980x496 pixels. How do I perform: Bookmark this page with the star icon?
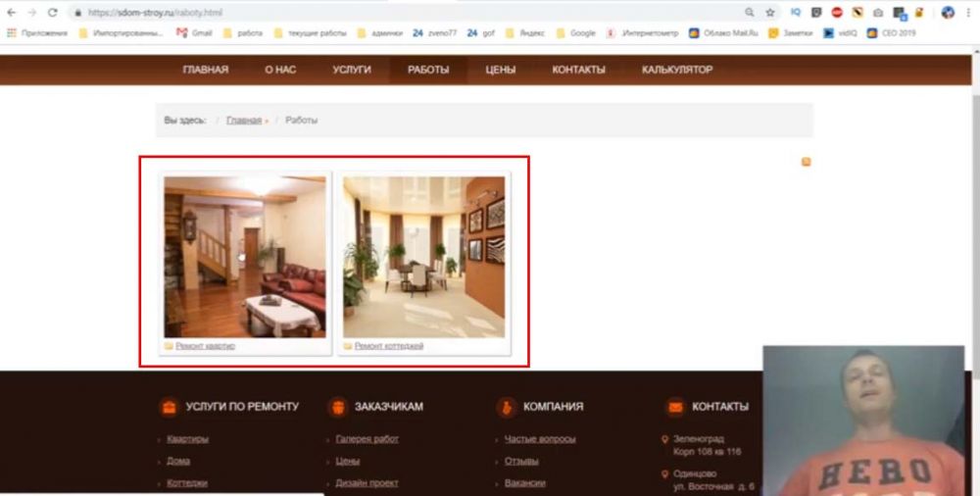pos(770,13)
